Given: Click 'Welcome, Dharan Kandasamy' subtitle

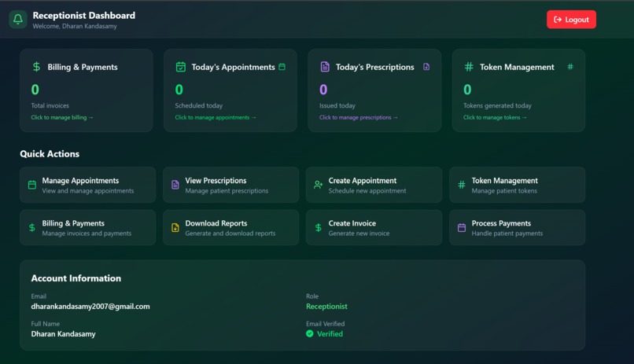Looking at the screenshot, I should [75, 26].
